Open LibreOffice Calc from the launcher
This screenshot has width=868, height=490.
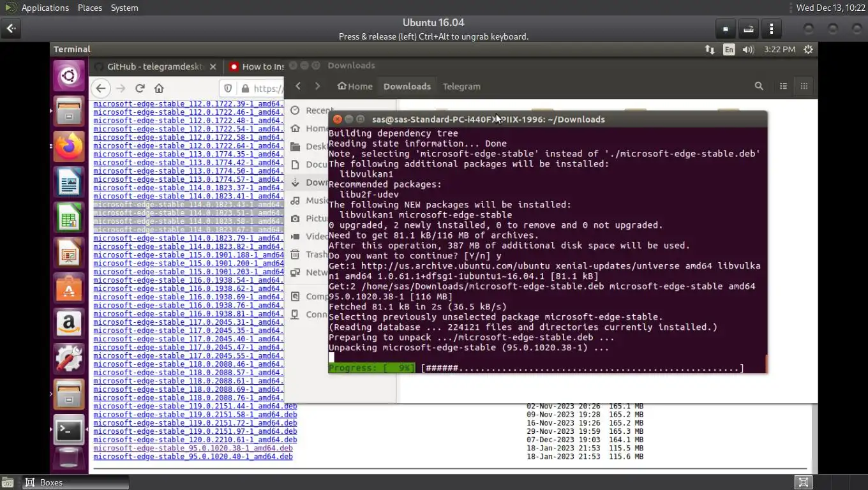pos(69,218)
